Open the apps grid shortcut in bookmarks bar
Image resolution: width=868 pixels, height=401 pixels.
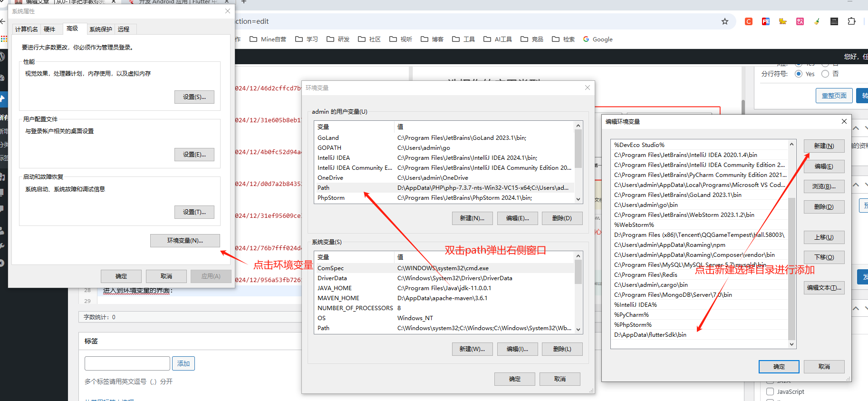pos(4,39)
